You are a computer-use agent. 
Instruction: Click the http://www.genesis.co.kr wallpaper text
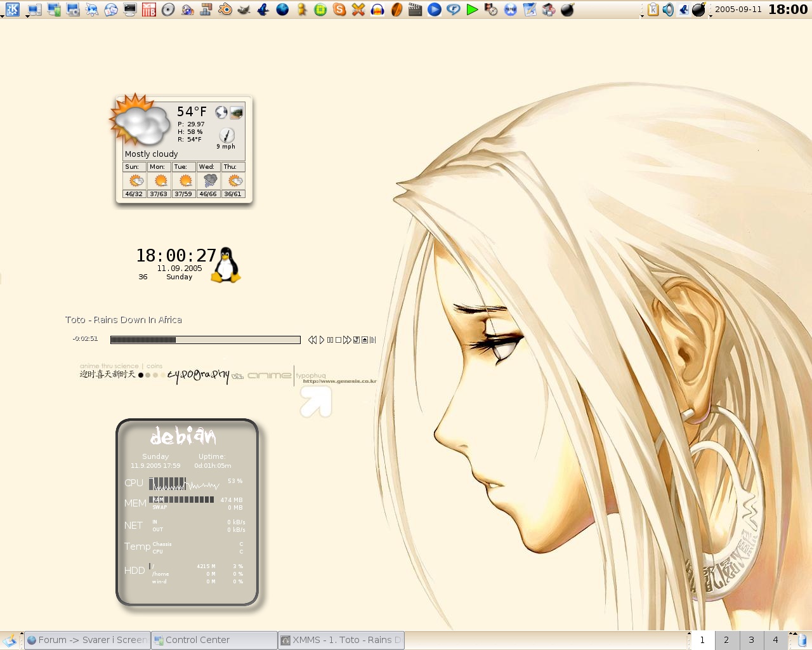(x=340, y=381)
